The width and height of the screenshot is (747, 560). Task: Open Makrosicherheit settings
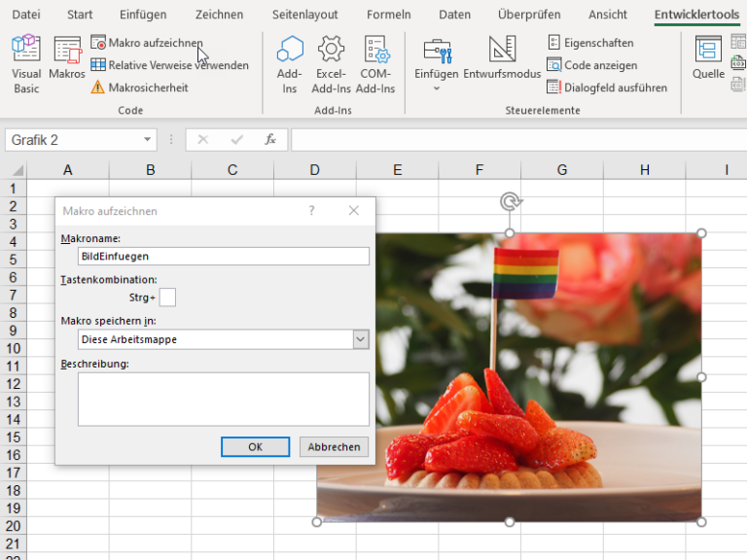[139, 87]
